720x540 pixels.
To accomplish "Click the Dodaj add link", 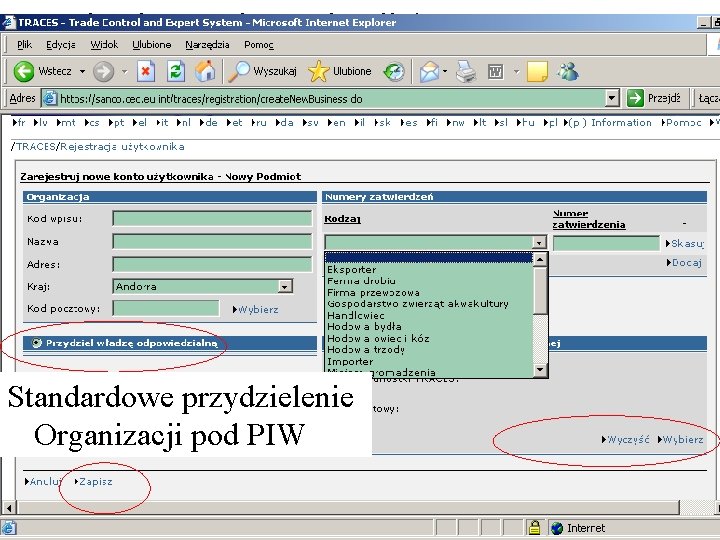I will pos(684,263).
